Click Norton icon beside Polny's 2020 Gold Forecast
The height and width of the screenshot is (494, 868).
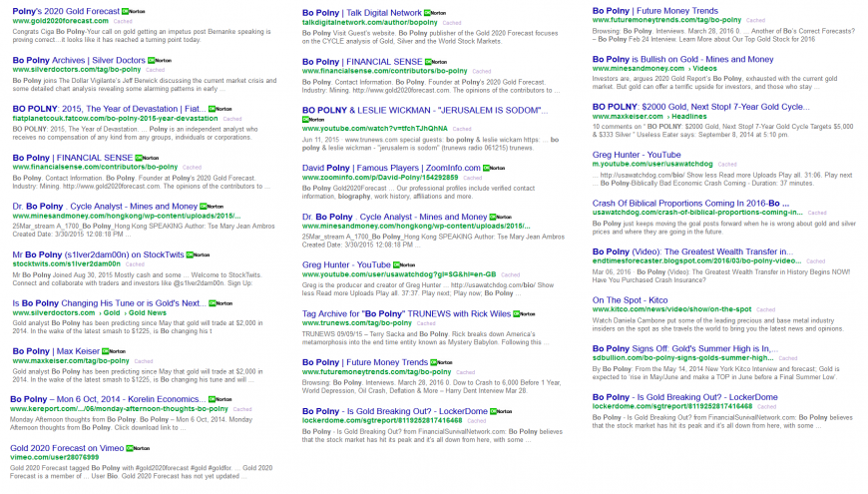click(134, 12)
